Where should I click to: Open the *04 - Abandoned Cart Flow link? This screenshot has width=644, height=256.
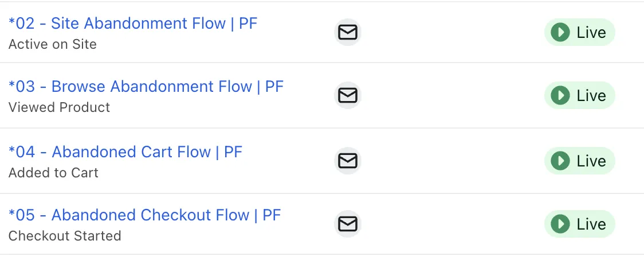tap(125, 152)
